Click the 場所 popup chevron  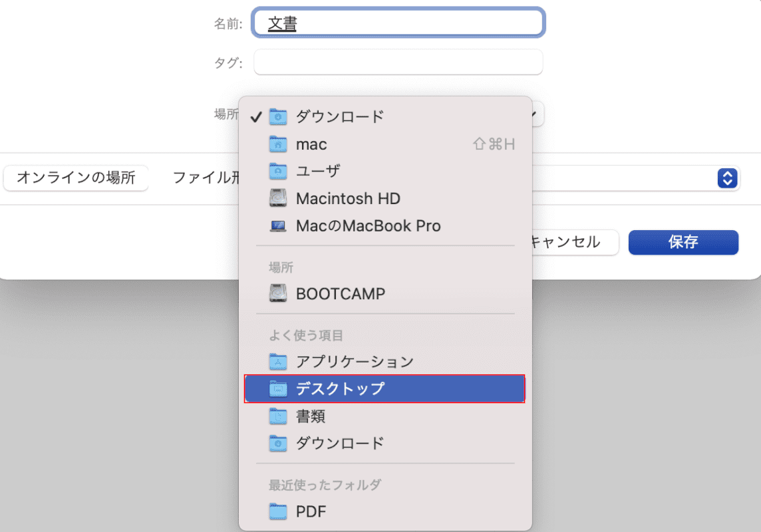coord(537,114)
